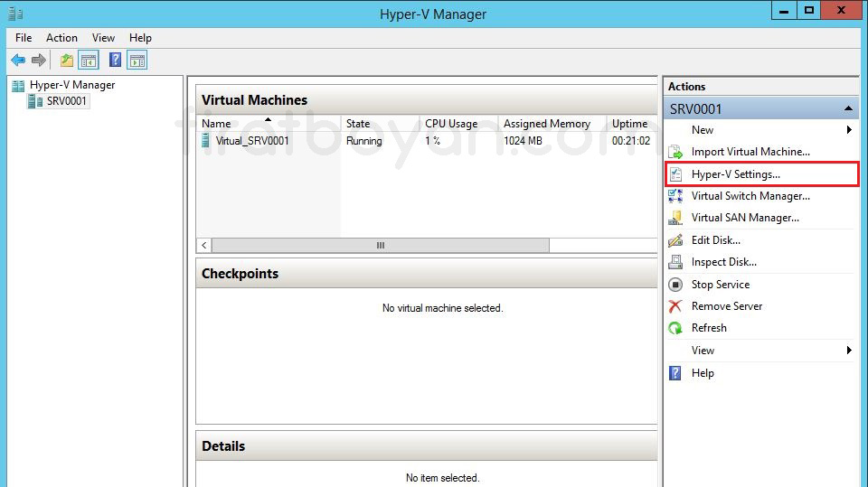Image resolution: width=868 pixels, height=487 pixels.
Task: Click Help text in Actions pane
Action: click(703, 373)
